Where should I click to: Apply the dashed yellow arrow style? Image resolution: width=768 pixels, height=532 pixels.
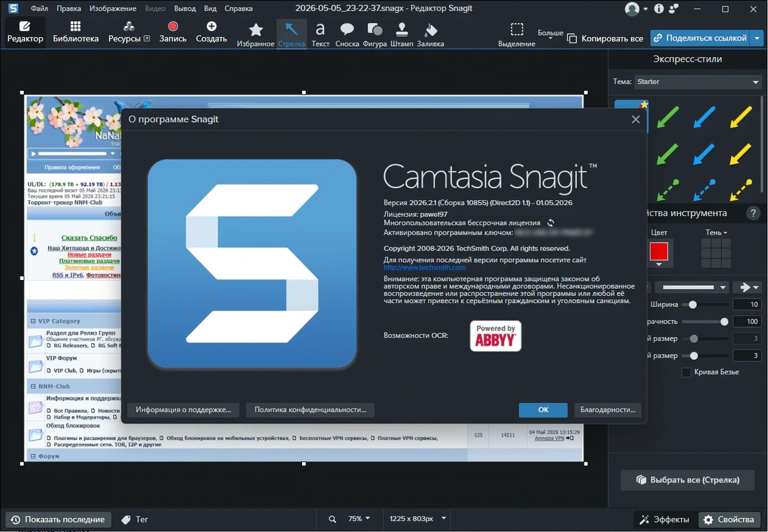tap(740, 191)
